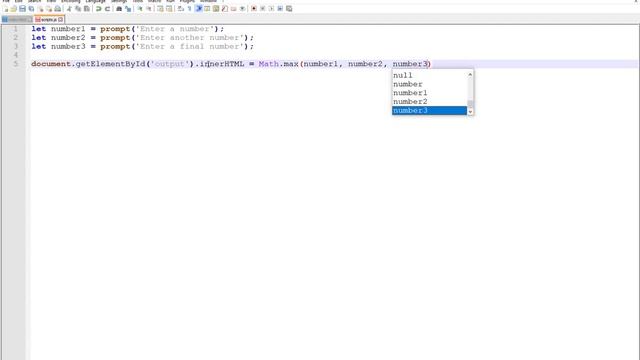This screenshot has height=360, width=640.
Task: Click the Close document toolbar icon
Action: click(40, 9)
